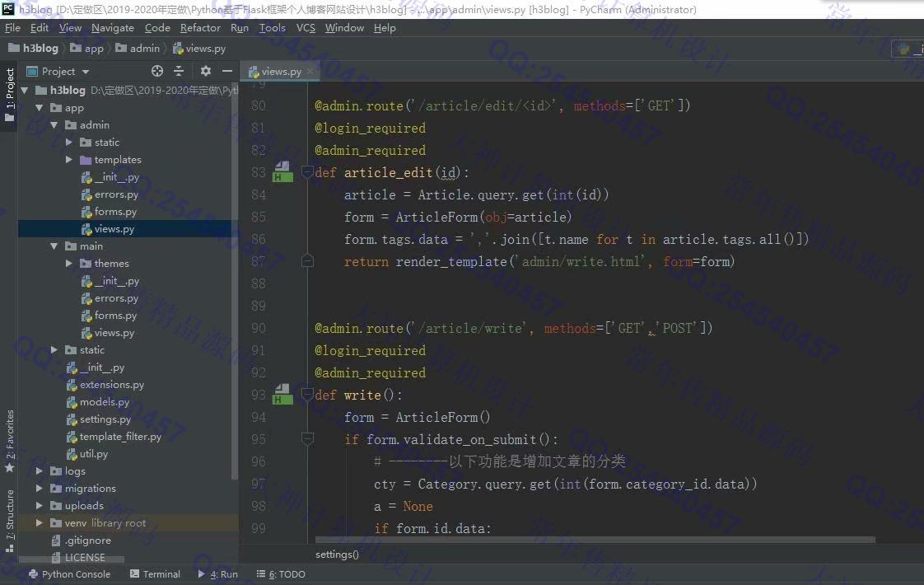Open the 6: TODO tool window
Image resolution: width=924 pixels, height=585 pixels.
[x=281, y=573]
